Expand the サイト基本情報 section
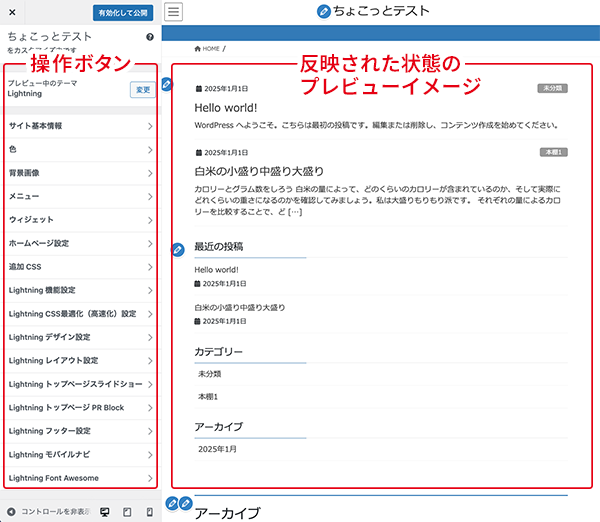600x522 pixels. click(80, 127)
